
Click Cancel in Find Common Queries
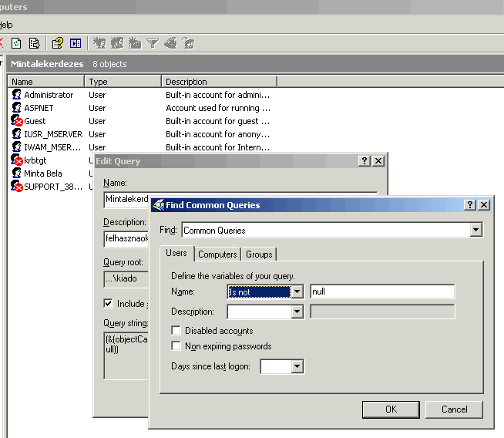(x=454, y=409)
